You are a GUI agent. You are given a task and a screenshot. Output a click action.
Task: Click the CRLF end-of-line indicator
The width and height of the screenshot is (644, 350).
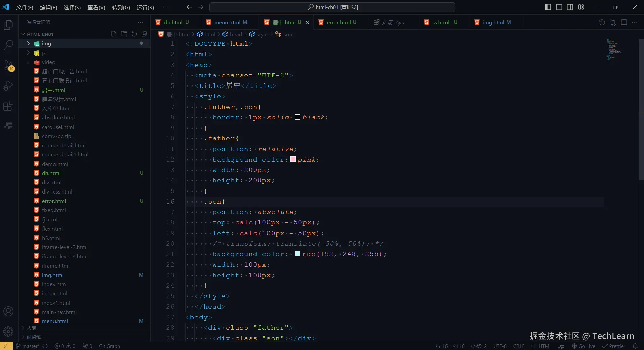click(x=519, y=346)
